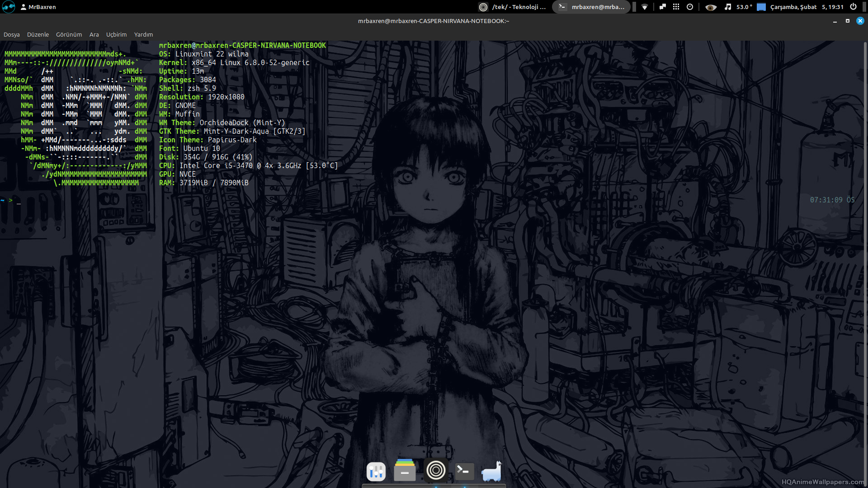This screenshot has height=488, width=868.
Task: Open the network Wi-Fi tray icon
Action: coord(645,7)
